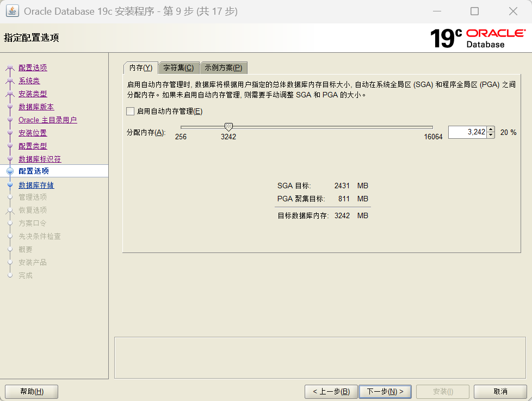Click the 20 % percentage label

(508, 132)
